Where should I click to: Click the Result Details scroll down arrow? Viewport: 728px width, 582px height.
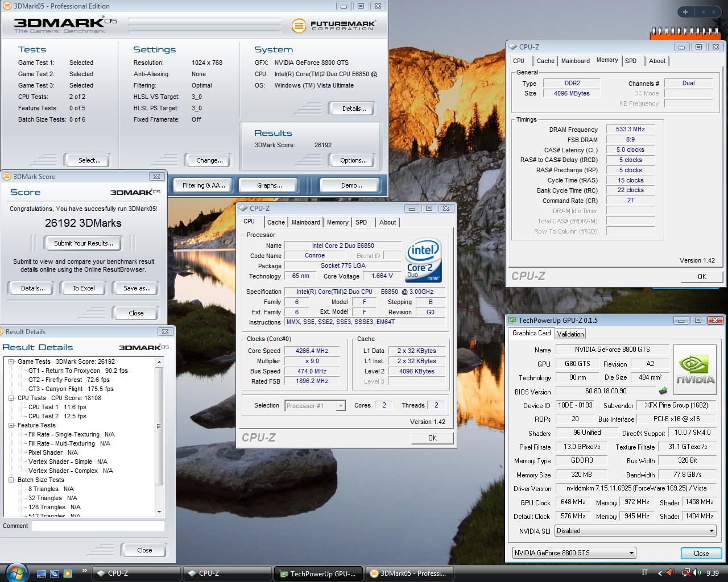[159, 513]
